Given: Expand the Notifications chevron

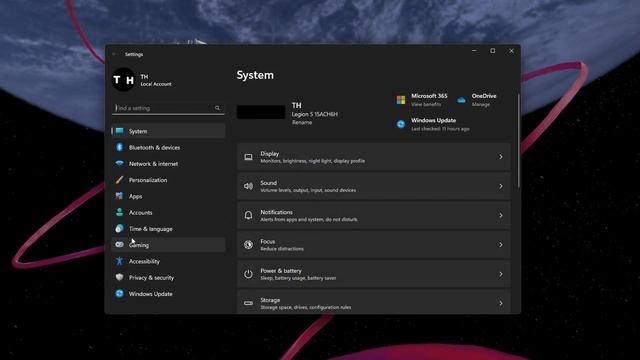Looking at the screenshot, I should [x=501, y=216].
